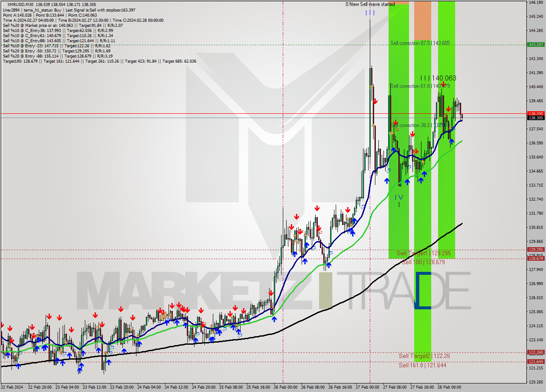The image size is (546, 392).
Task: Click the black 138.305 current price tag
Action: click(x=536, y=118)
